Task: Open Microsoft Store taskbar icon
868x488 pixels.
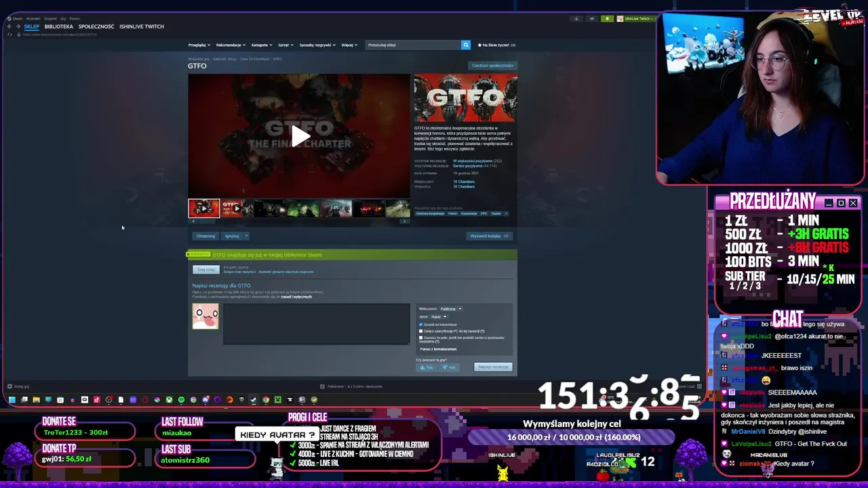Action: click(60, 400)
